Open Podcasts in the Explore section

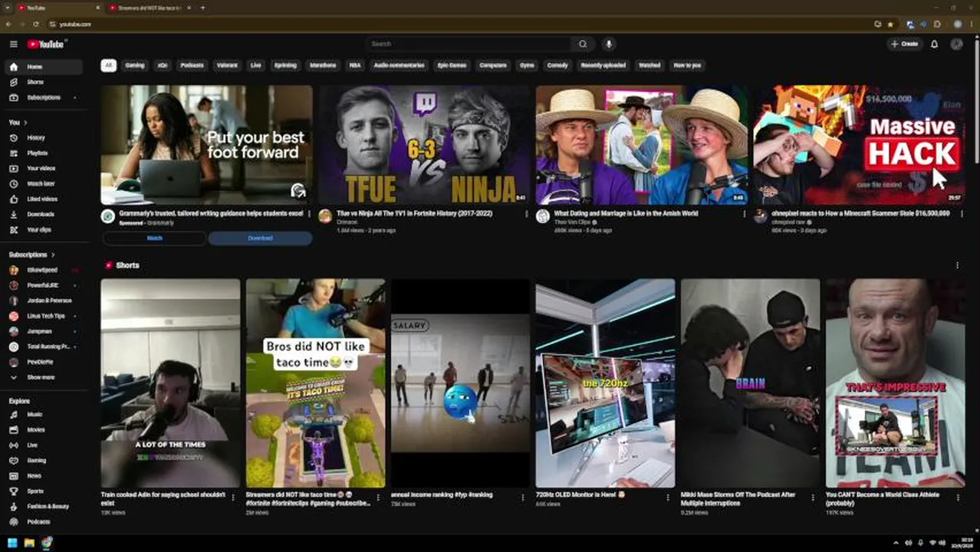(x=44, y=522)
